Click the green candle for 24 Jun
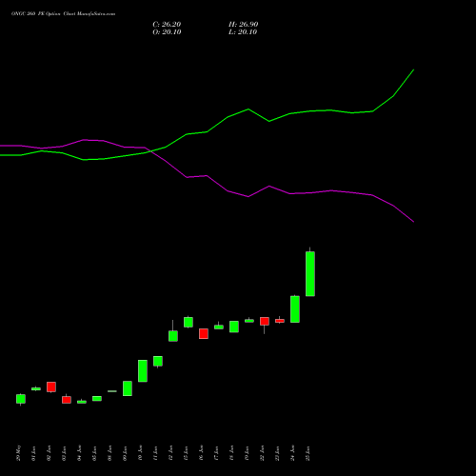Screen dimensions: 476x476 (295, 309)
